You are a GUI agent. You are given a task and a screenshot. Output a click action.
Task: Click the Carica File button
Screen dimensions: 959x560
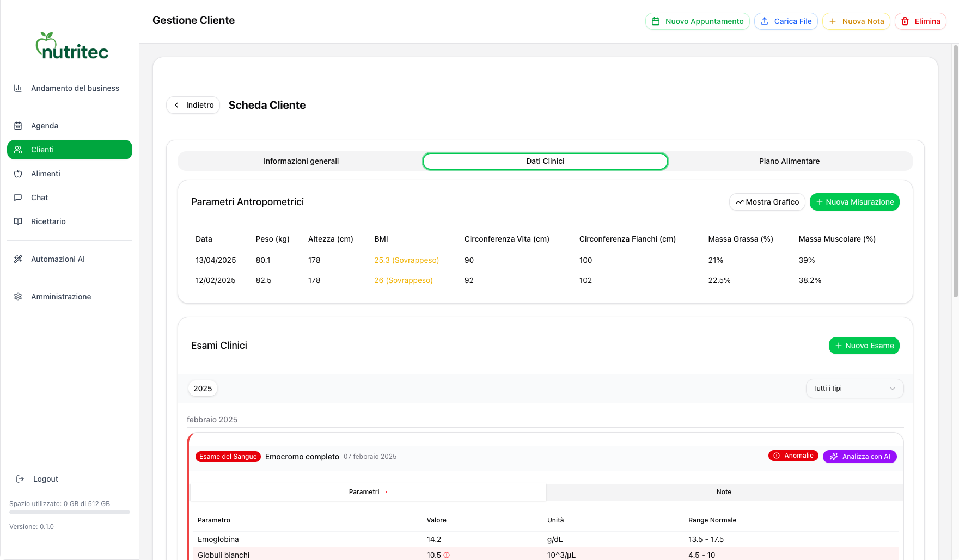pos(786,21)
